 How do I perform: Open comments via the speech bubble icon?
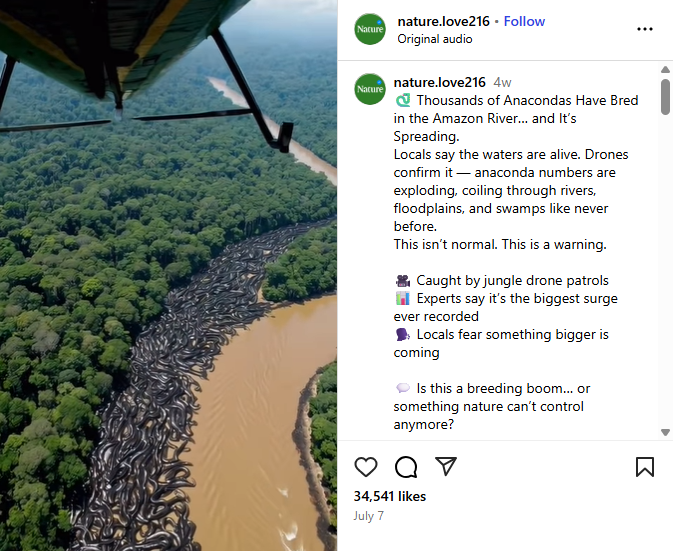coord(406,467)
